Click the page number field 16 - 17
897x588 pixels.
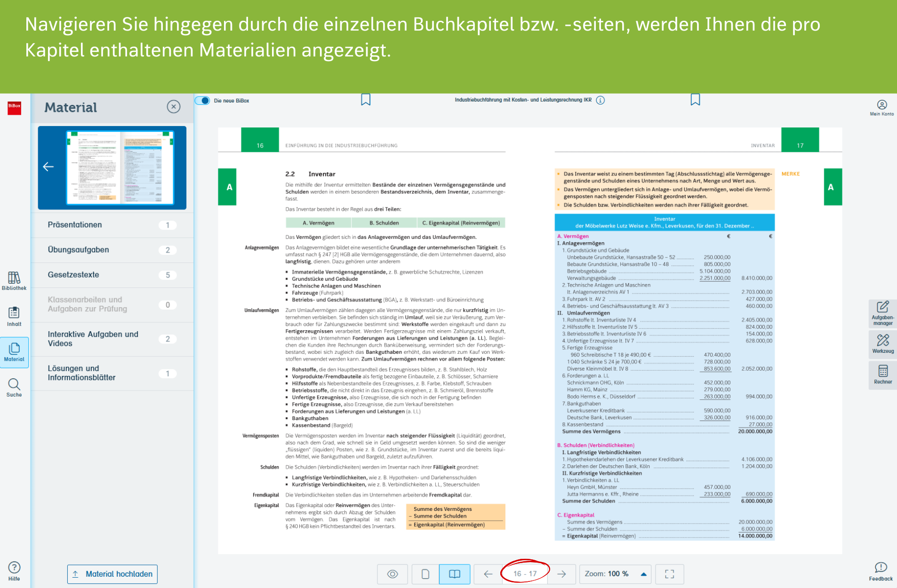(525, 574)
